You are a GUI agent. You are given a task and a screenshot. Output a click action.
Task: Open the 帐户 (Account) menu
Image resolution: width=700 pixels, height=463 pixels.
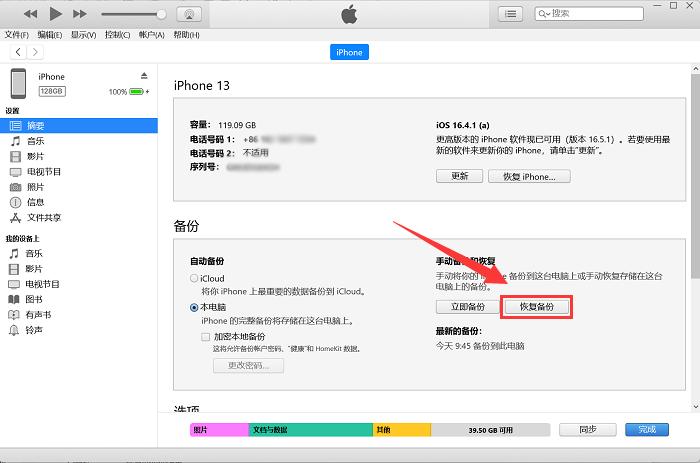tap(151, 35)
